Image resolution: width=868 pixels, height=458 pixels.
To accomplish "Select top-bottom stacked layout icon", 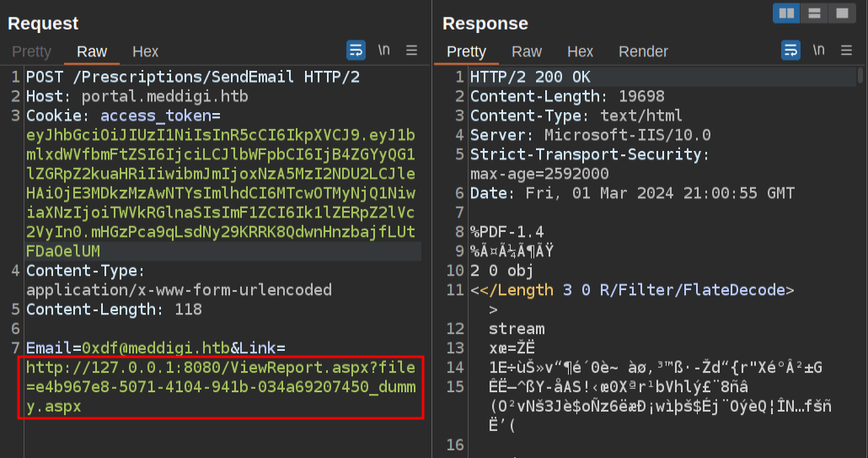I will point(814,13).
